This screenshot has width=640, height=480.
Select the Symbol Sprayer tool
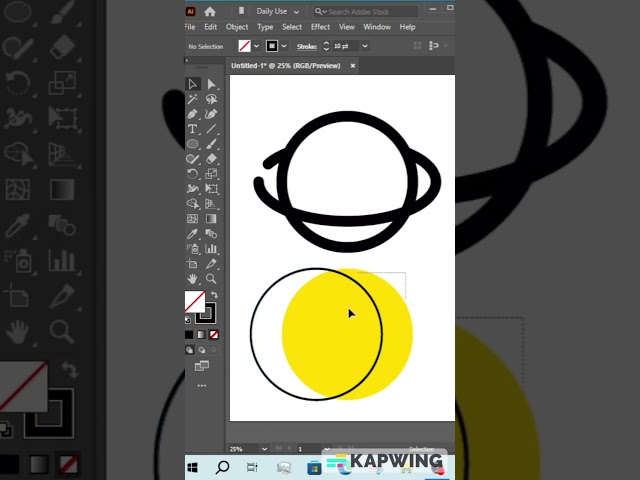[193, 249]
